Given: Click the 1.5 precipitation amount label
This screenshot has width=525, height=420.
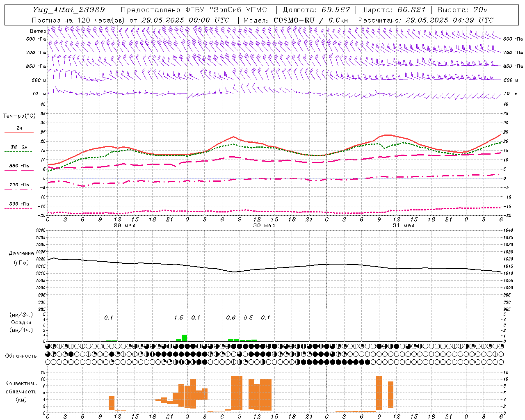Looking at the screenshot, I should pyautogui.click(x=178, y=317).
